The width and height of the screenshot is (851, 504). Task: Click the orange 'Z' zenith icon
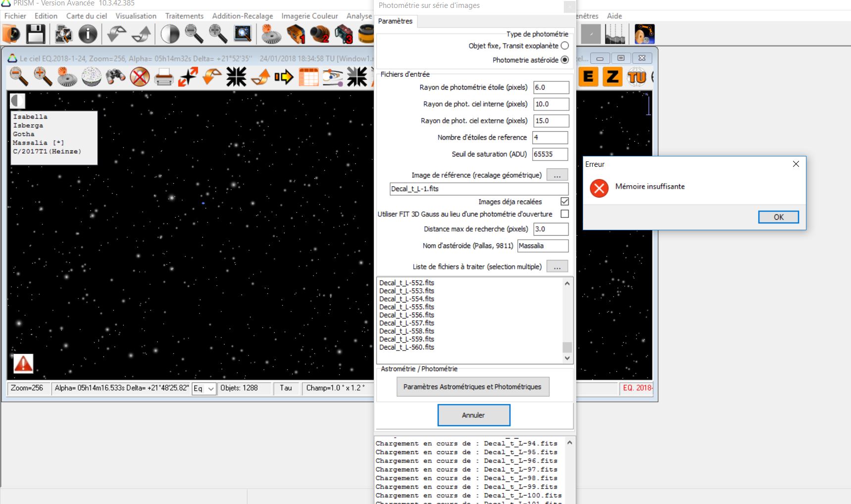(x=612, y=77)
